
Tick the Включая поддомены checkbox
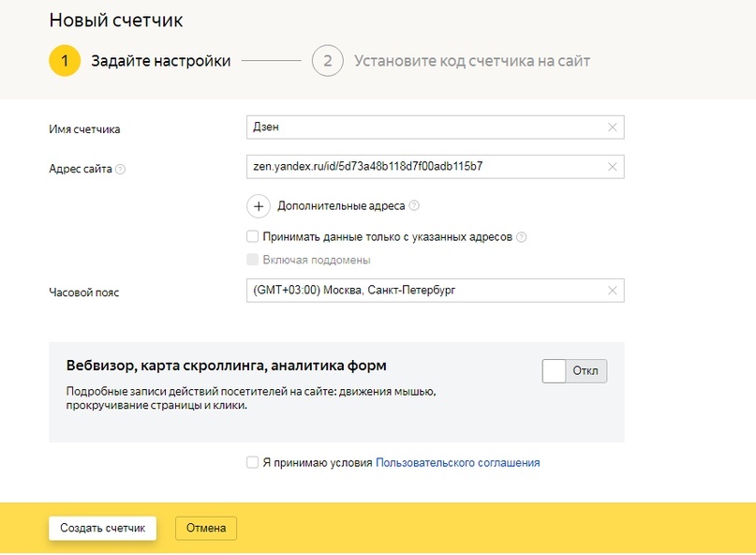pyautogui.click(x=252, y=260)
